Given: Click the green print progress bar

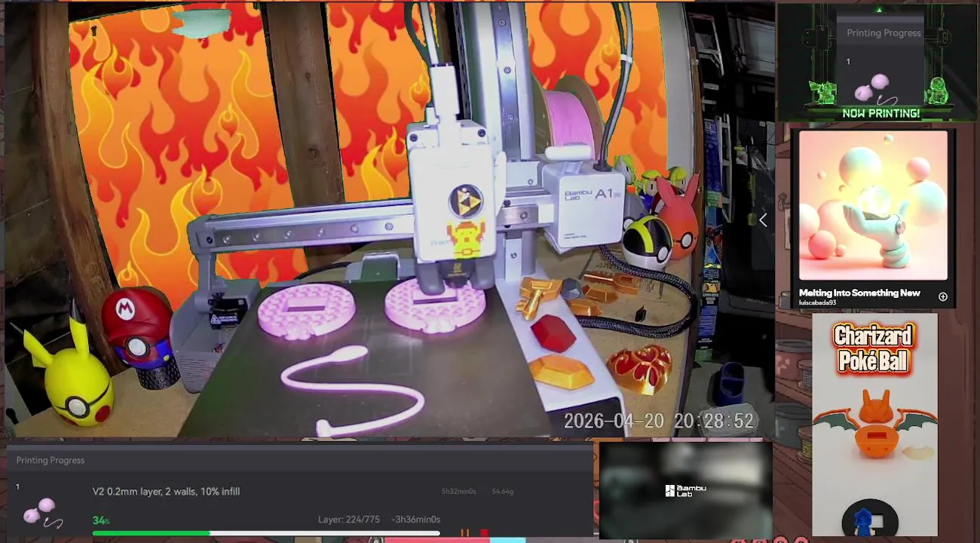Looking at the screenshot, I should pyautogui.click(x=266, y=533).
